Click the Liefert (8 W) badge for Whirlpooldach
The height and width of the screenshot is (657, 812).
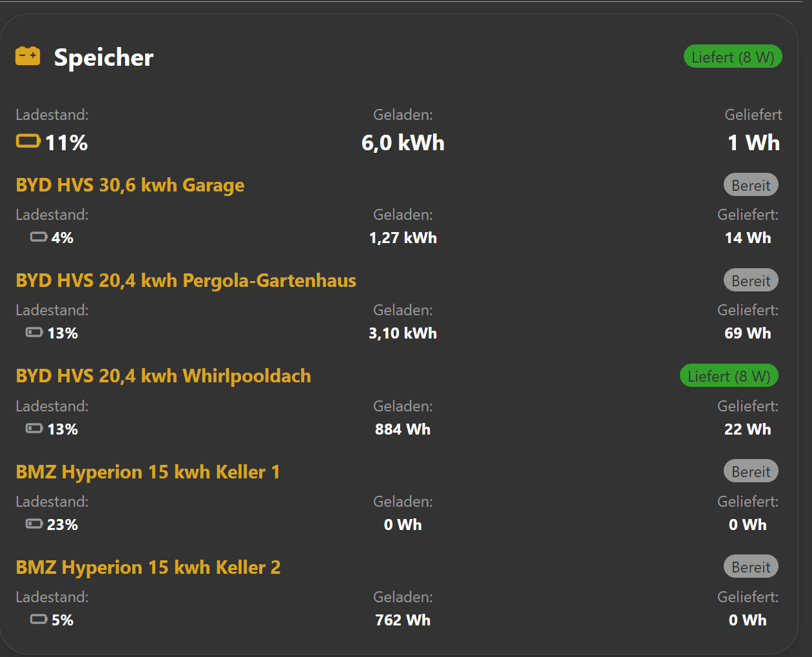(729, 376)
